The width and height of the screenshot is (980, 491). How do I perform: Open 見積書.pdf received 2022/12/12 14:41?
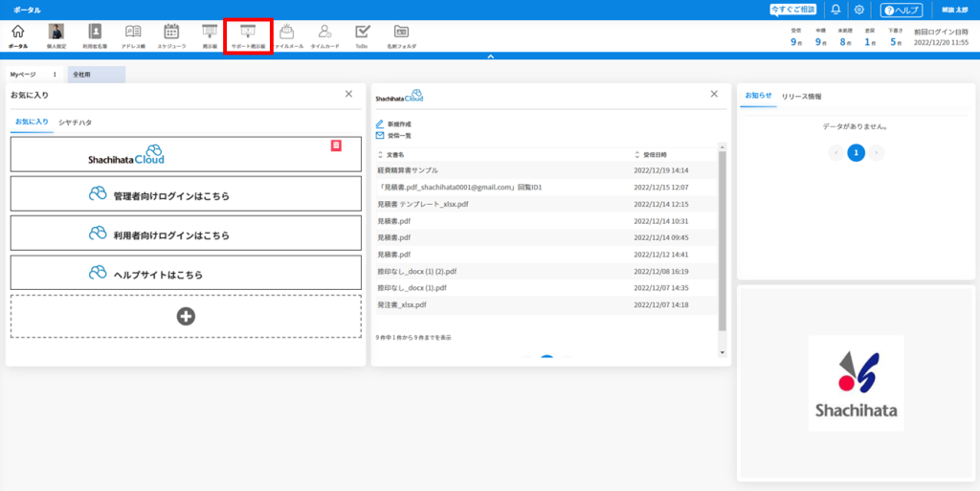pyautogui.click(x=546, y=255)
